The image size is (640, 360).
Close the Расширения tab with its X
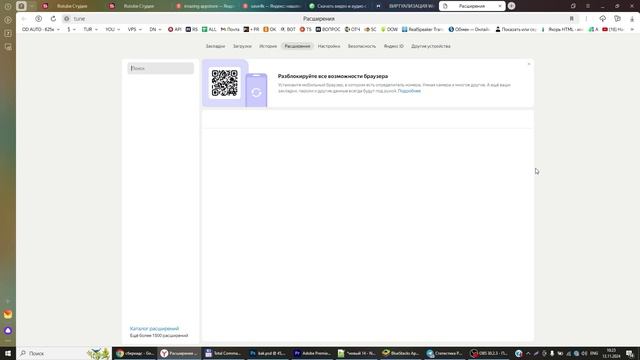coord(500,6)
